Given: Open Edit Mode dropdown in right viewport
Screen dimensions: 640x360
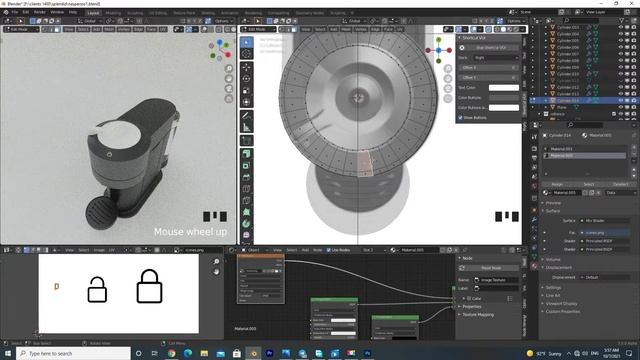Looking at the screenshot, I should click(x=258, y=29).
